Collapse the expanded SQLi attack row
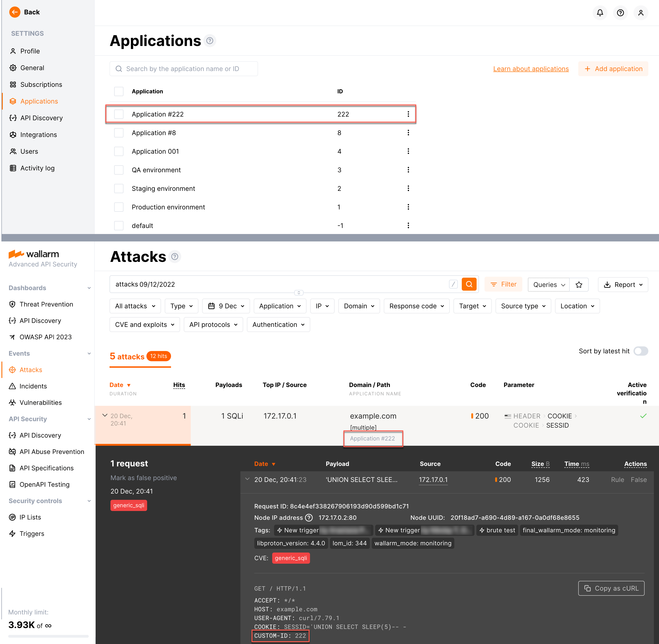 (105, 416)
